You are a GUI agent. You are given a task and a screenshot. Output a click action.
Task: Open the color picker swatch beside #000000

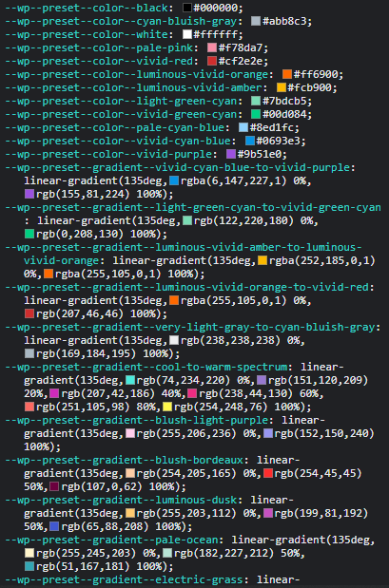[187, 8]
